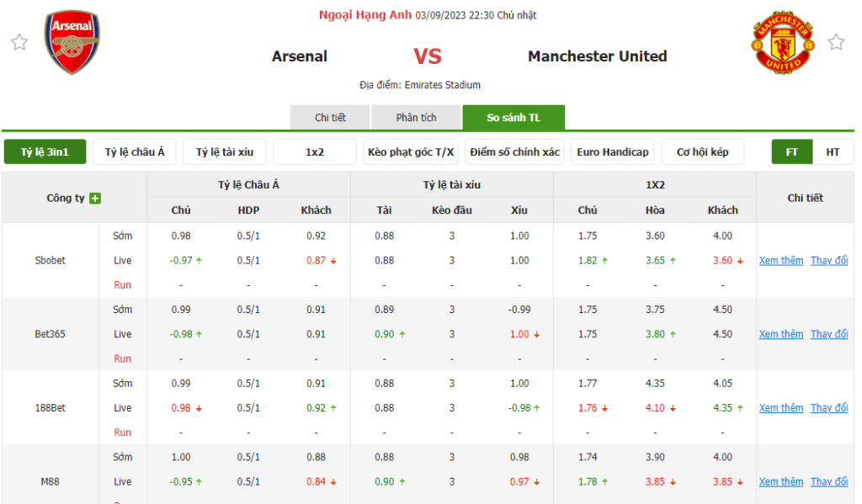Select the Tỷ lệ 3in1 filter

click(45, 152)
